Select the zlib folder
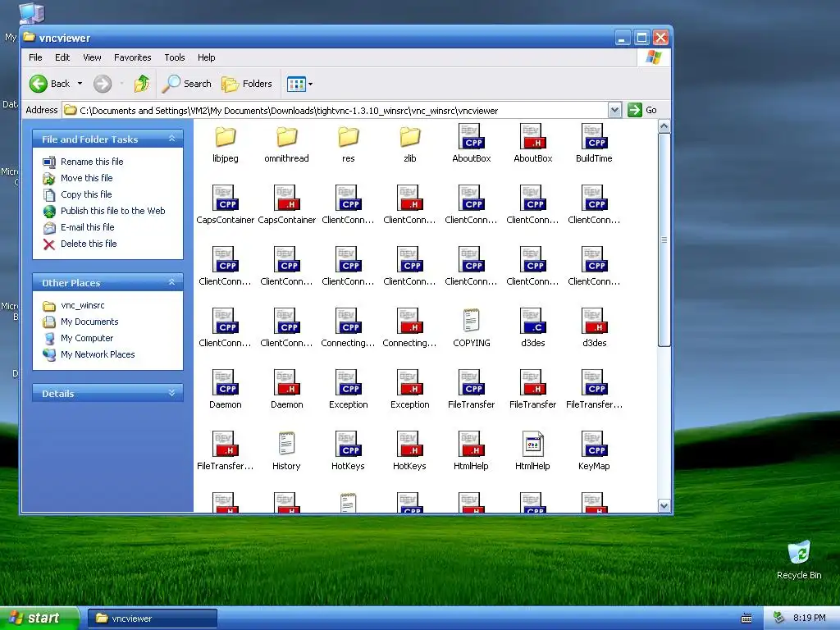The width and height of the screenshot is (840, 630). [410, 144]
